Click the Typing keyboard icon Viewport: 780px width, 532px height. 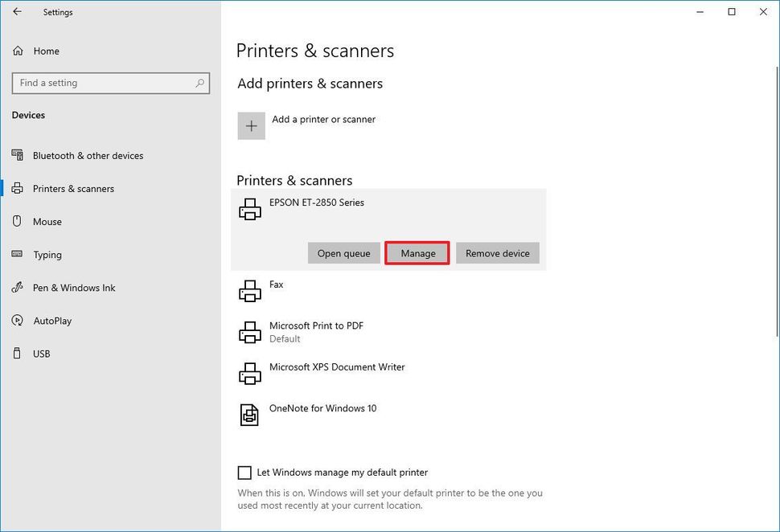coord(18,255)
